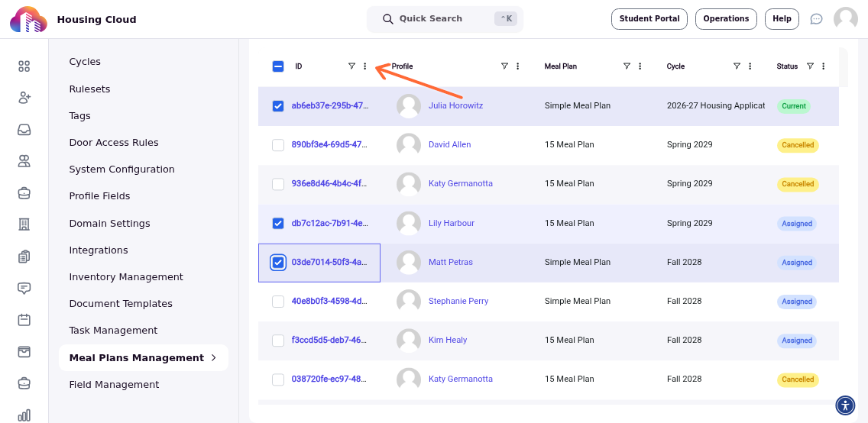Screen dimensions: 868x423
Task: Check the Stephanie Perry row checkbox
Action: [278, 302]
